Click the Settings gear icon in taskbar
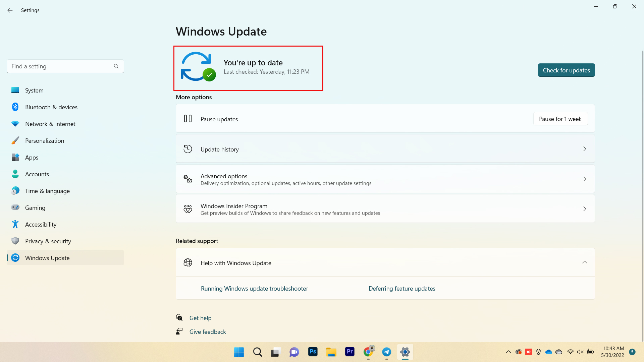This screenshot has height=362, width=644. [x=405, y=352]
